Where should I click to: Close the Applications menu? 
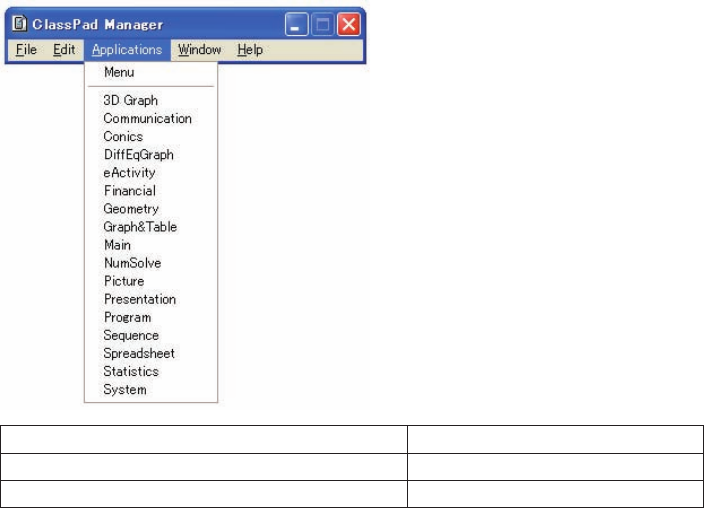pos(127,49)
